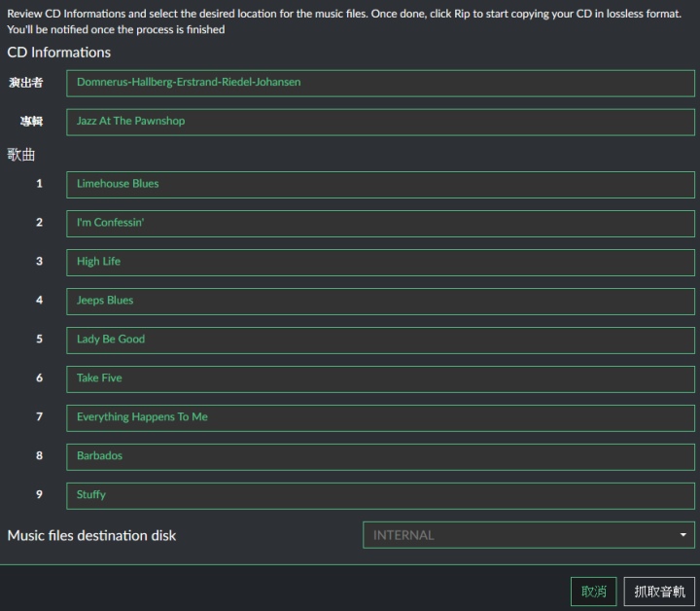Select track 1 field Limehouse Blues
Viewport: 700px width, 611px height.
point(380,185)
